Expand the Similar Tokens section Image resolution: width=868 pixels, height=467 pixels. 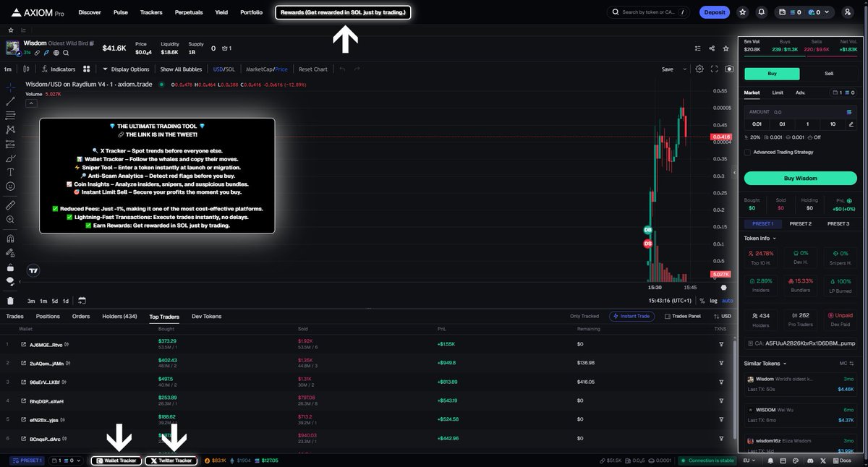pos(765,363)
